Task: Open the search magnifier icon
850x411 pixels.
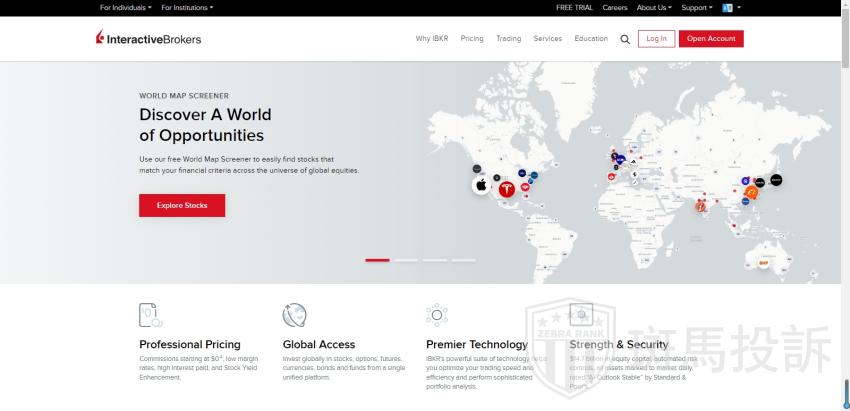Action: pyautogui.click(x=625, y=39)
